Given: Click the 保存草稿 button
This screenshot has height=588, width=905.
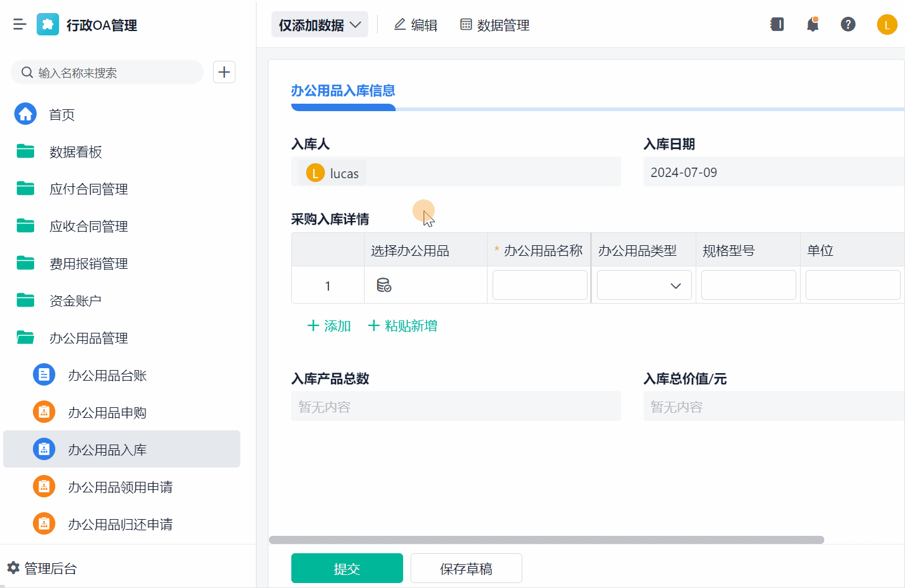Looking at the screenshot, I should [x=466, y=568].
